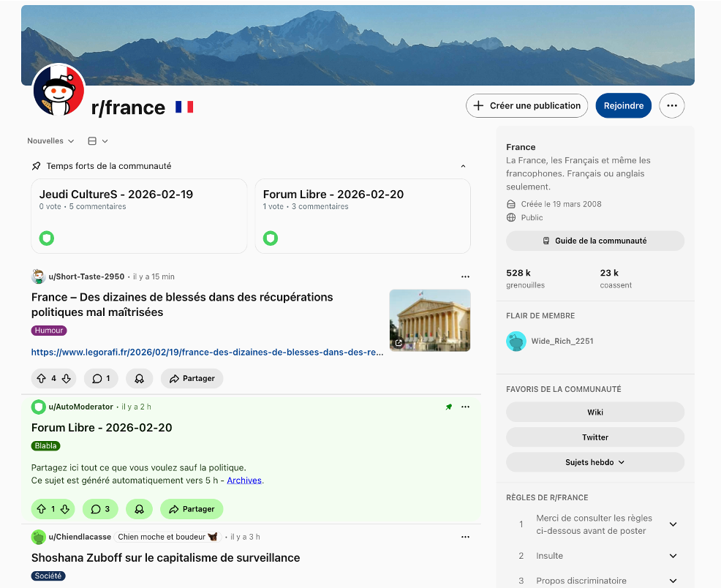
Task: Join the community with Rejoindre
Action: [x=624, y=106]
